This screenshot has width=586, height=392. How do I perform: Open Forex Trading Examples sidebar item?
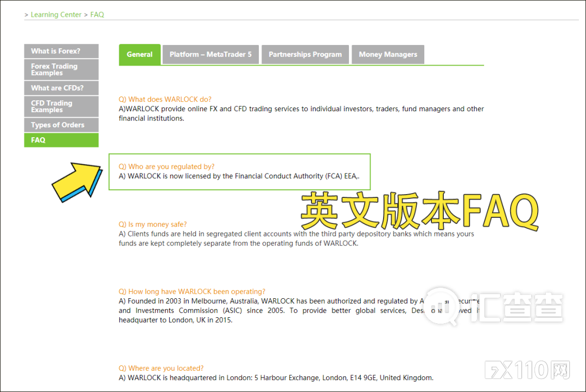61,69
